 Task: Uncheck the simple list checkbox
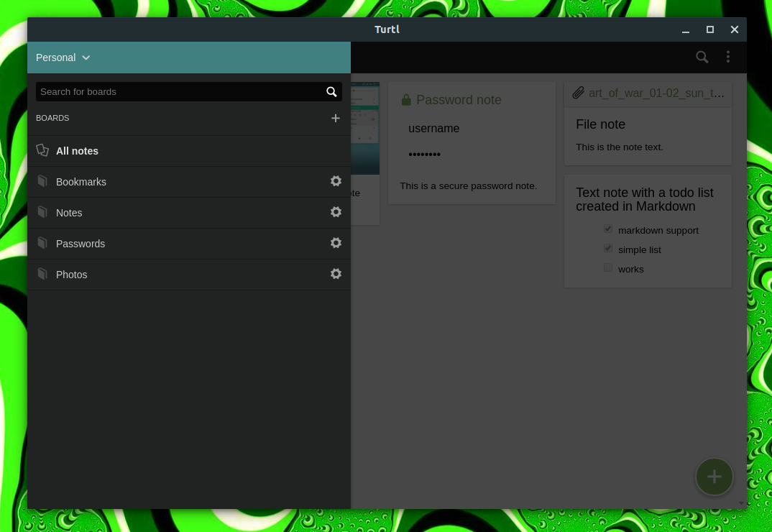click(x=607, y=248)
